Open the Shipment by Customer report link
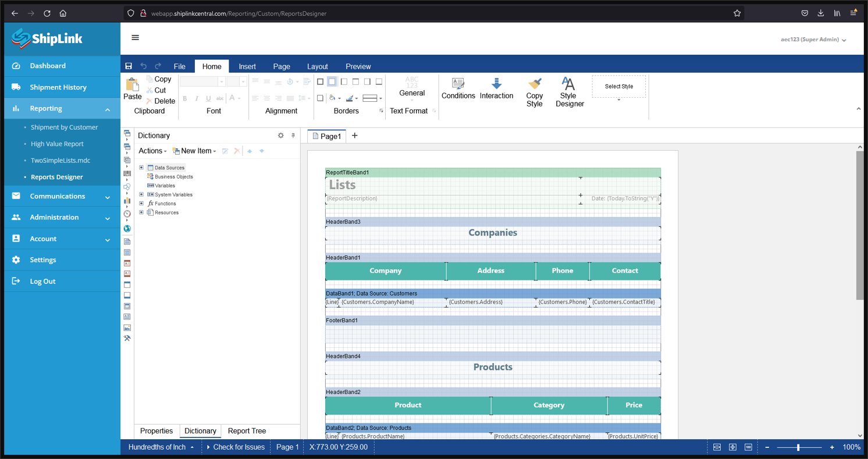The image size is (868, 459). tap(64, 127)
